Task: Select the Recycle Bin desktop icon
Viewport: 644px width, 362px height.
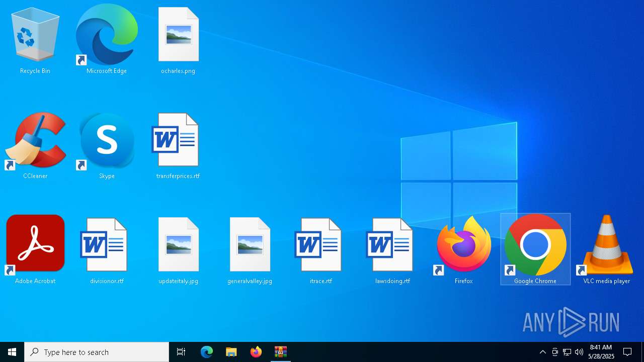Action: click(35, 40)
